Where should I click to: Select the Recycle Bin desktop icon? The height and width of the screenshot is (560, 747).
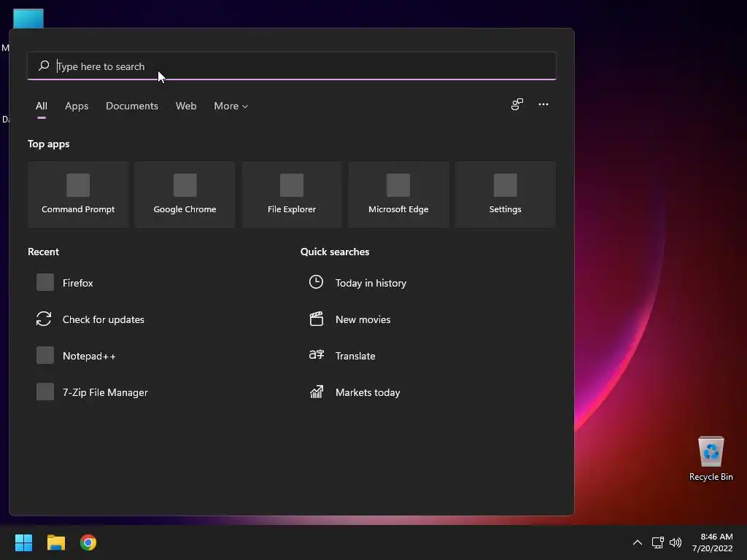coord(711,459)
